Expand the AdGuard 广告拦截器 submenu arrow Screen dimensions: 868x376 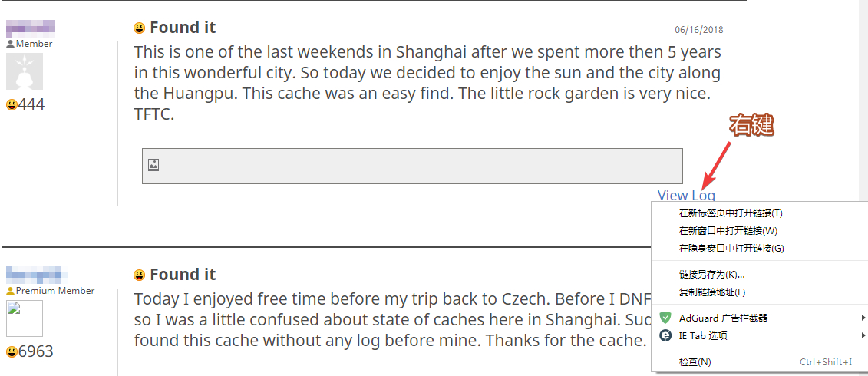pyautogui.click(x=863, y=318)
